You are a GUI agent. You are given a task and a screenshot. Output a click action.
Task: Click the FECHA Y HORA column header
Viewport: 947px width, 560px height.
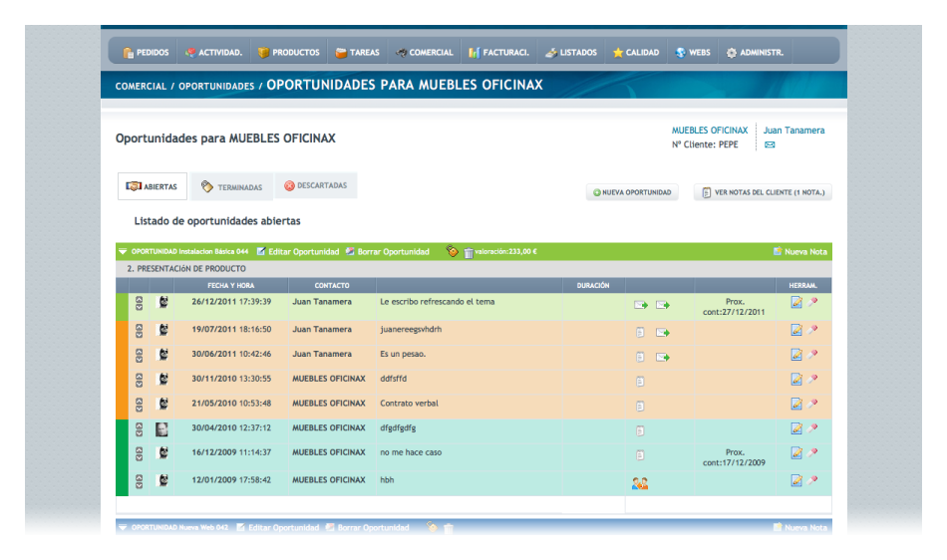tap(231, 285)
